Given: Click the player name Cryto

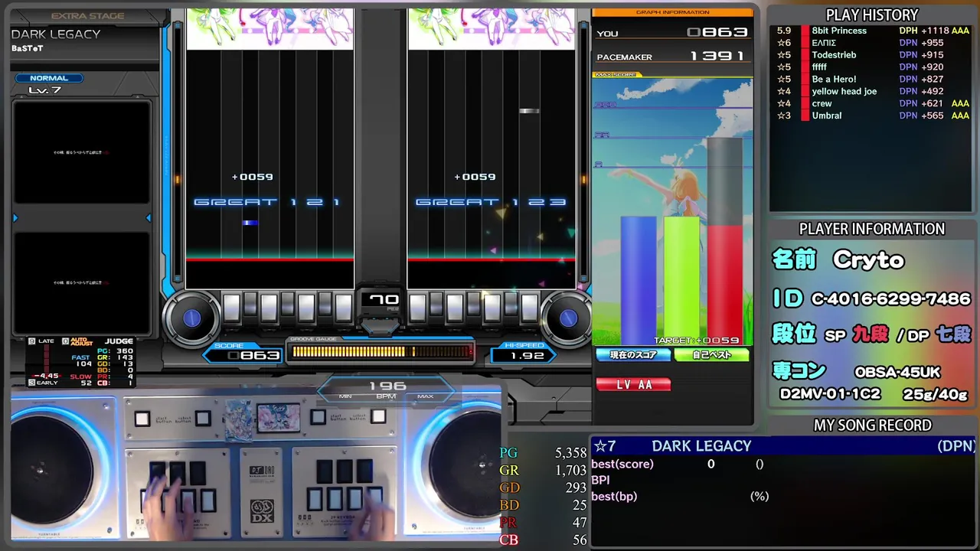Looking at the screenshot, I should point(869,260).
